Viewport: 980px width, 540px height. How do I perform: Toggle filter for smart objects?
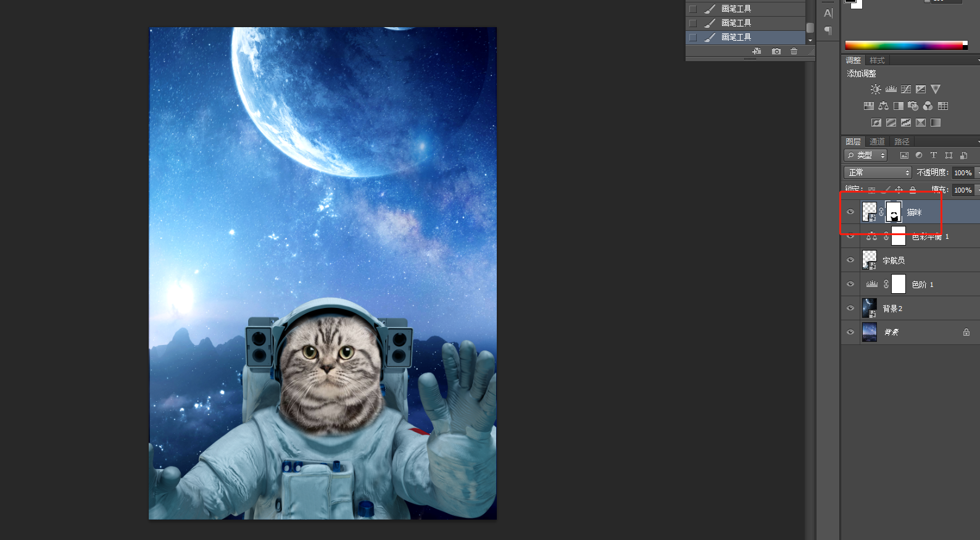963,156
